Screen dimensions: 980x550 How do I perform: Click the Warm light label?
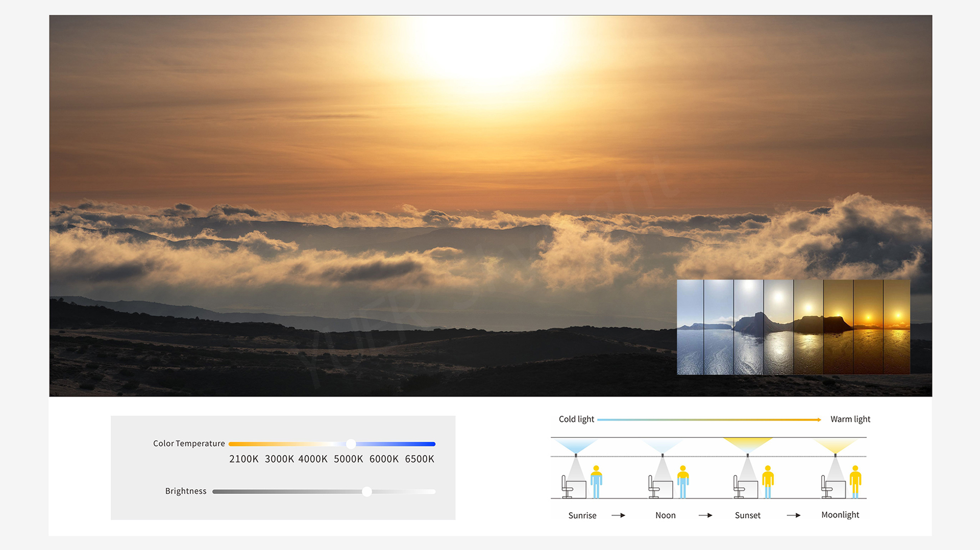(x=850, y=419)
